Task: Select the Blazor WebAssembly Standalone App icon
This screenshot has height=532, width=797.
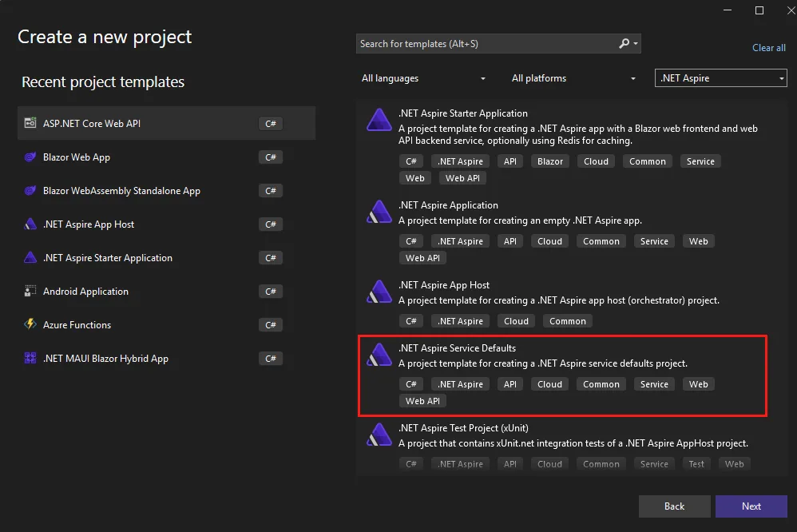Action: coord(30,190)
